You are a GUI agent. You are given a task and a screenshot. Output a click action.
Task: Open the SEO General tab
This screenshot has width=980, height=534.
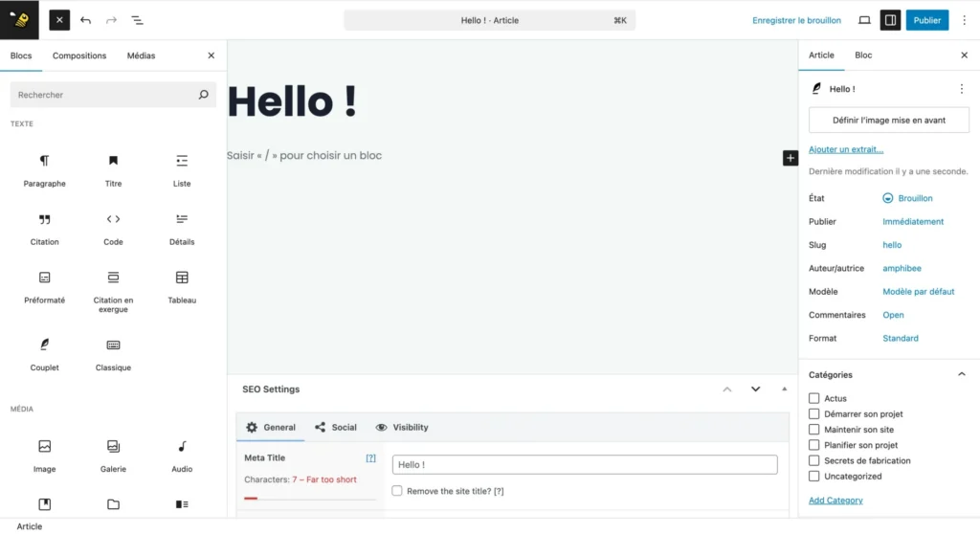click(x=271, y=427)
